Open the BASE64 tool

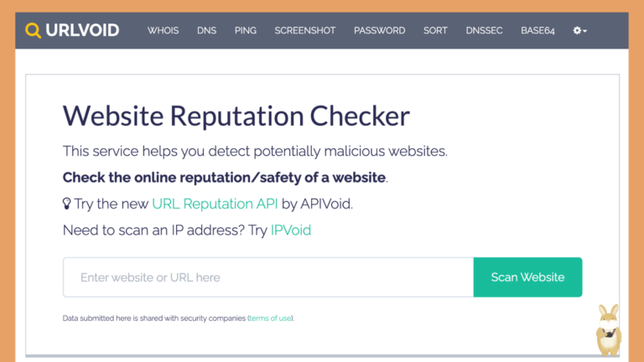(x=538, y=30)
